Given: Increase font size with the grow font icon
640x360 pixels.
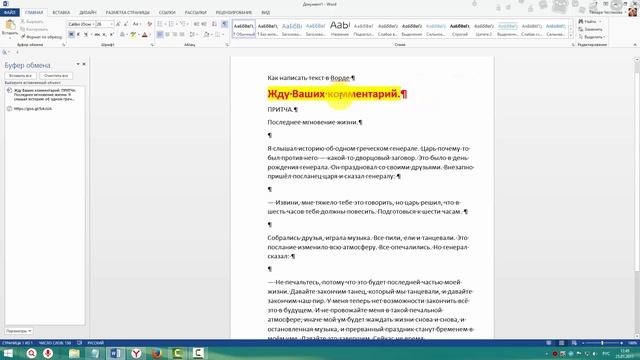Looking at the screenshot, I should click(x=118, y=24).
